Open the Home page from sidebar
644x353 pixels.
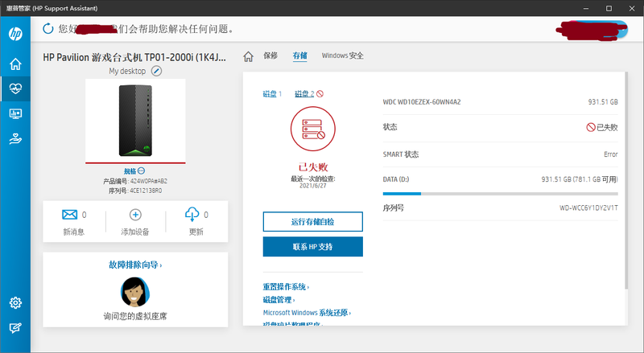coord(15,64)
